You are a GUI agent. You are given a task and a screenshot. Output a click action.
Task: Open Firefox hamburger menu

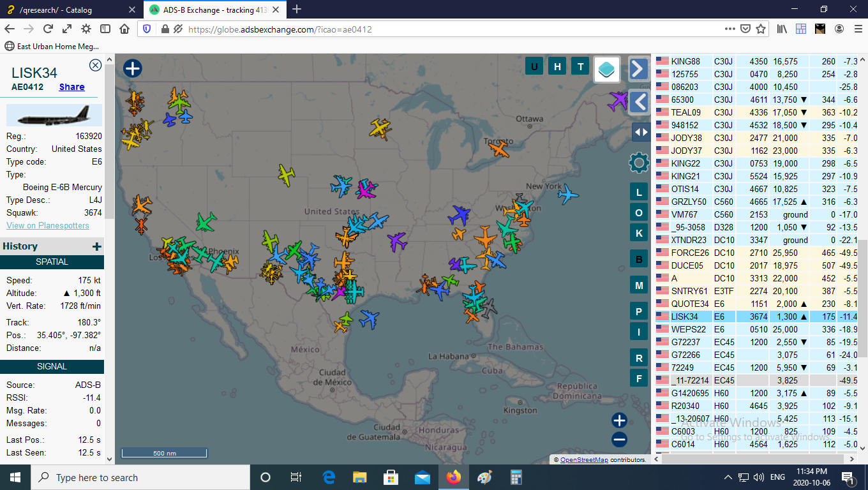[857, 29]
